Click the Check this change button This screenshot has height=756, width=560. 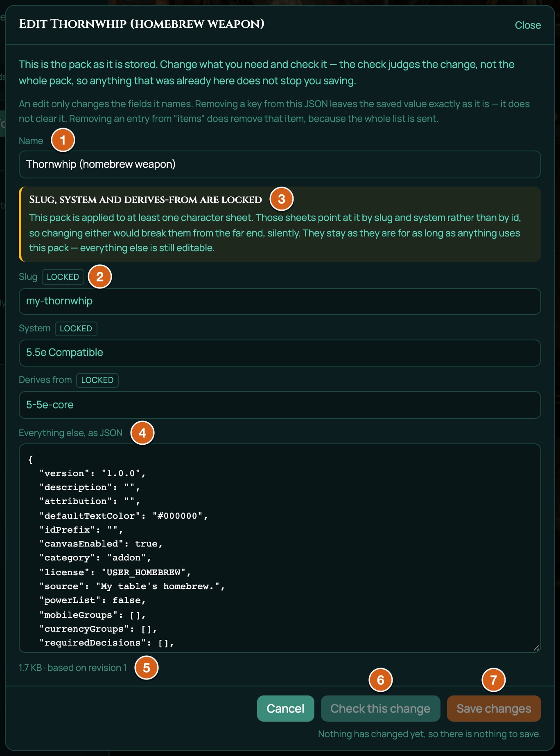point(380,708)
